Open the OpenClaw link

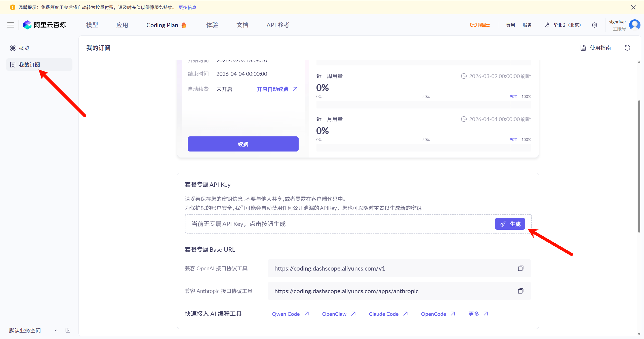[339, 314]
